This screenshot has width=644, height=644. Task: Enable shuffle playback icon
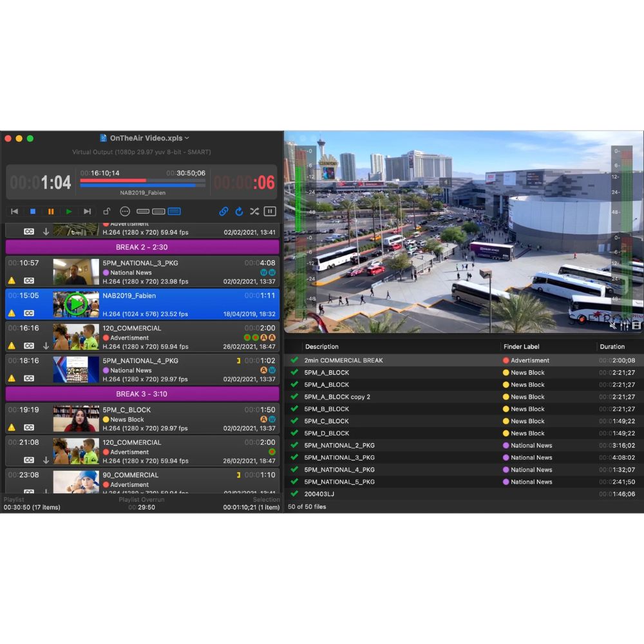tap(254, 211)
